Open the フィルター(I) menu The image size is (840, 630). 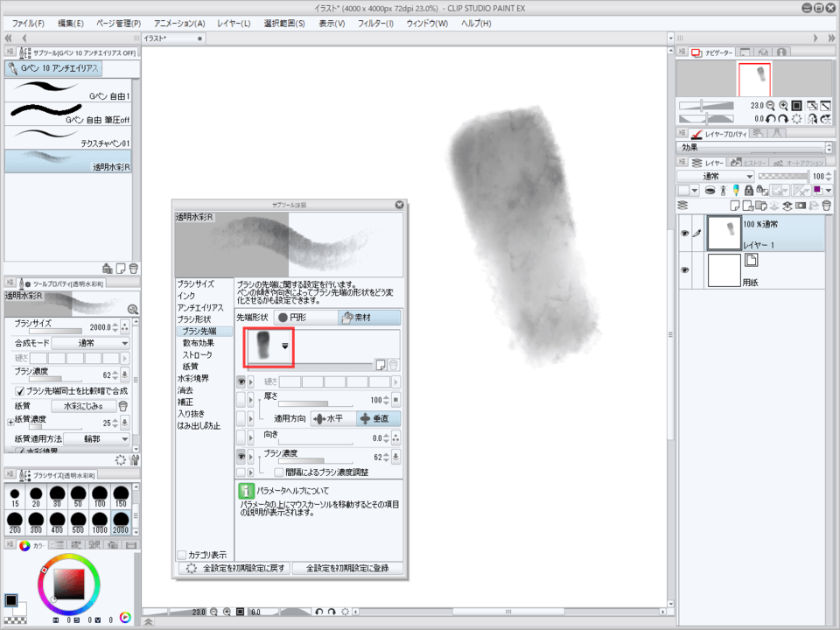point(377,23)
